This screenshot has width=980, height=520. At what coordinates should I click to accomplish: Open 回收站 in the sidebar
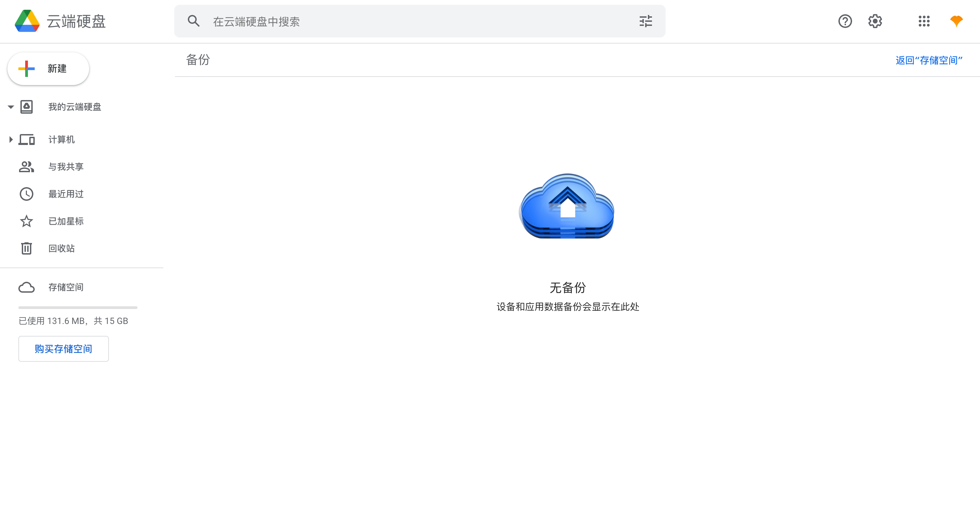[x=62, y=248]
